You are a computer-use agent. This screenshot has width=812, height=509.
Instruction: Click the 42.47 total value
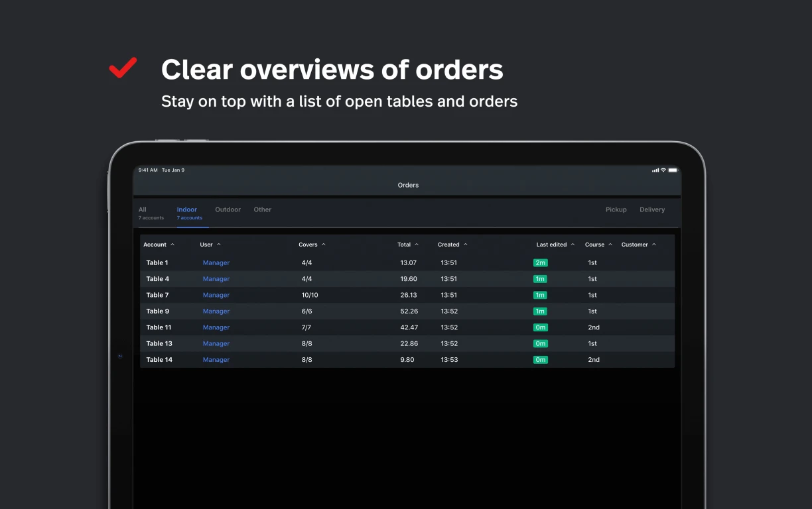coord(409,327)
